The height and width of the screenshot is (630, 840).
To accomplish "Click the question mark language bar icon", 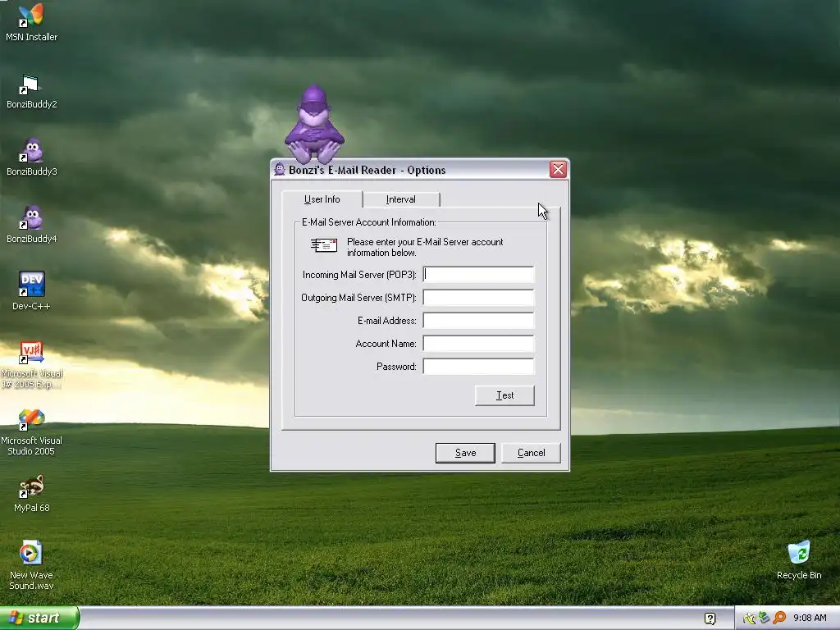I will (710, 619).
